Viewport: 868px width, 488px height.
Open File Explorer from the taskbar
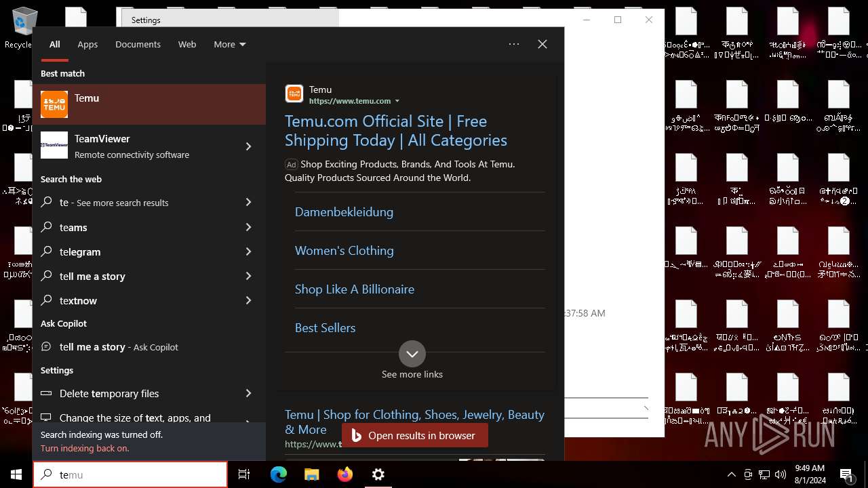pos(312,474)
